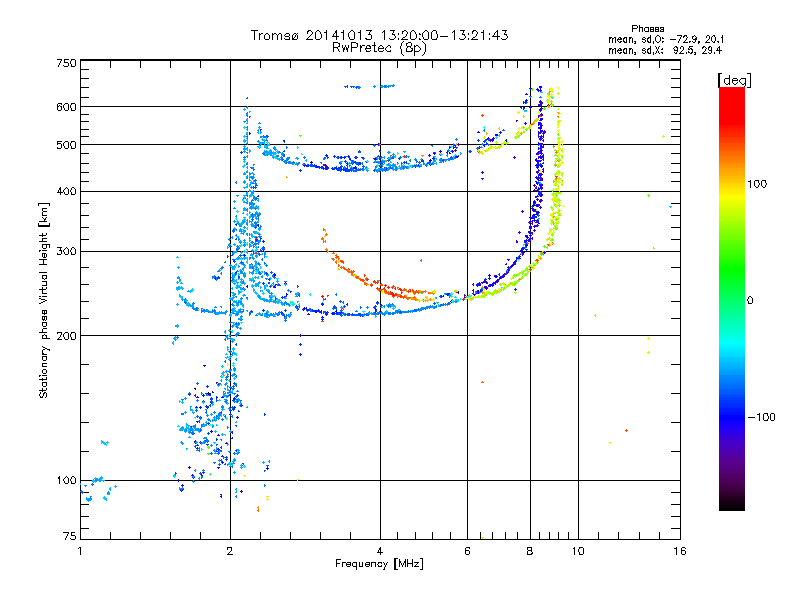Click the phase colorbar gradient
Image resolution: width=800 pixels, height=600 pixels.
732,299
